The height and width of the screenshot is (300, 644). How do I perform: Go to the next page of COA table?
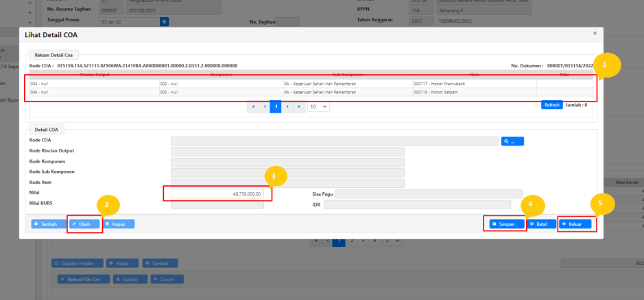point(287,106)
